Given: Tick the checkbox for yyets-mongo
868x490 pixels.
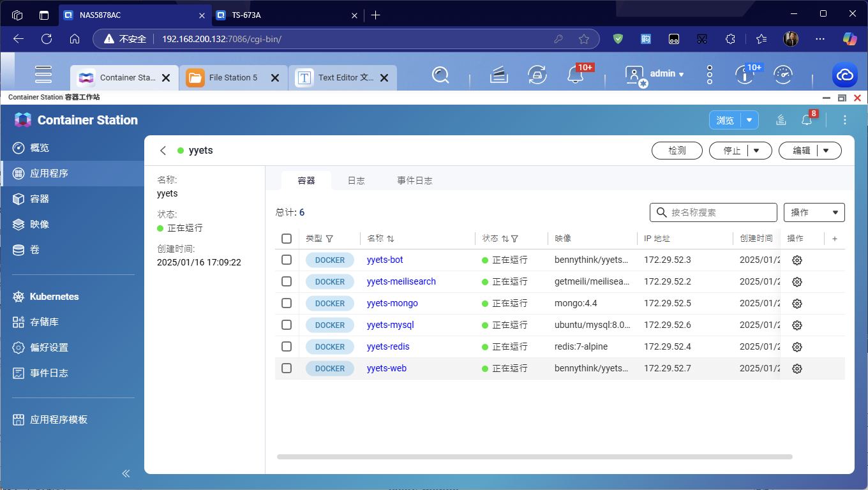Looking at the screenshot, I should coord(287,303).
